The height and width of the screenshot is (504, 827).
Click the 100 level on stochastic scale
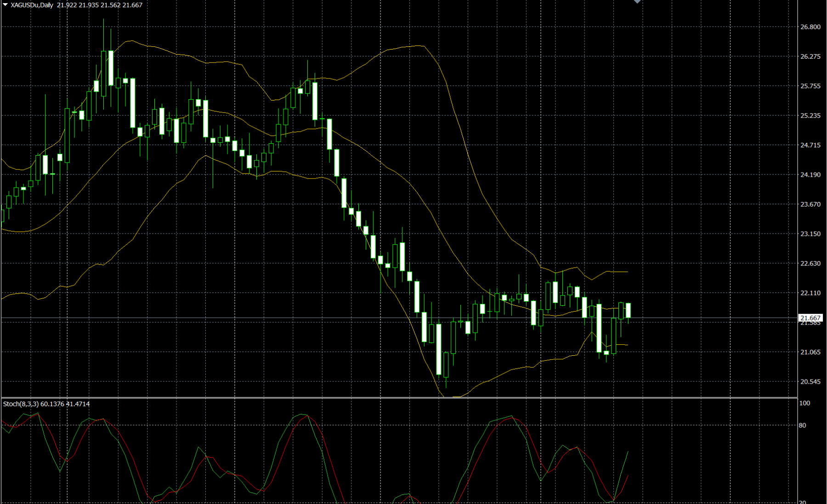pyautogui.click(x=805, y=403)
